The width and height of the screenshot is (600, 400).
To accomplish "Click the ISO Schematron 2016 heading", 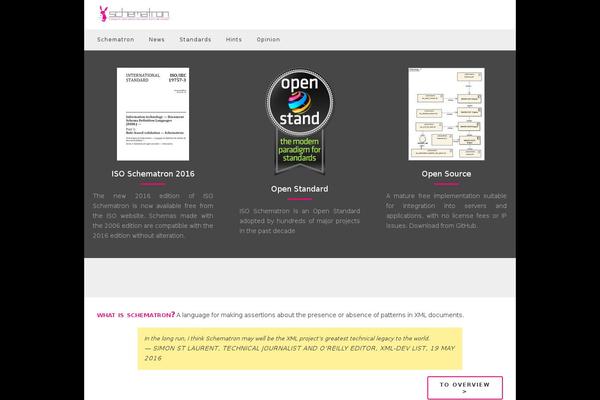I will [153, 174].
